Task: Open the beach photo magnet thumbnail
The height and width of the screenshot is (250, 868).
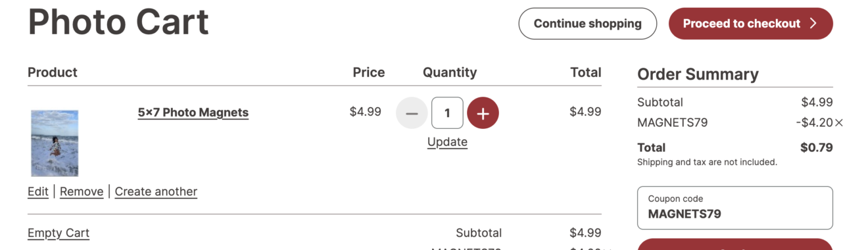Action: coord(55,143)
